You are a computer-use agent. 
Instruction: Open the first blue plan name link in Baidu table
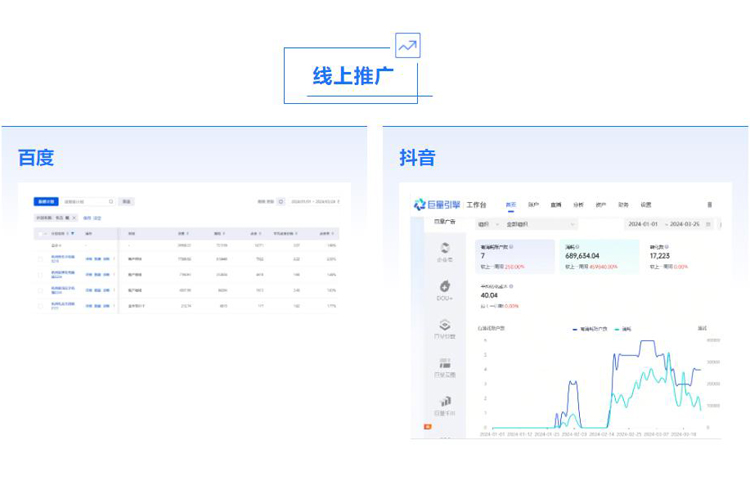point(63,259)
